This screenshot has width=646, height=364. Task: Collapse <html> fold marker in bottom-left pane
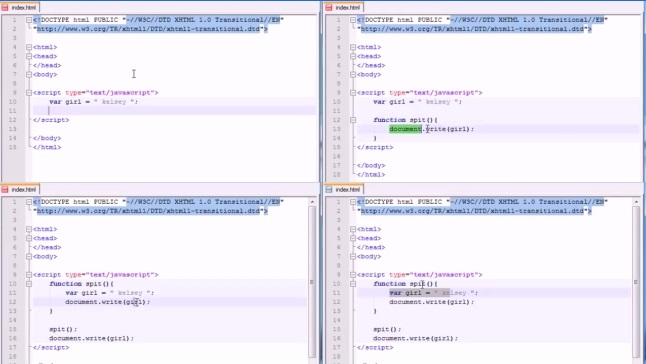pyautogui.click(x=29, y=229)
